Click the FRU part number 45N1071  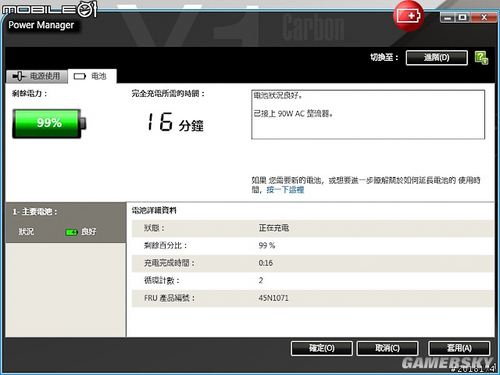tap(273, 298)
